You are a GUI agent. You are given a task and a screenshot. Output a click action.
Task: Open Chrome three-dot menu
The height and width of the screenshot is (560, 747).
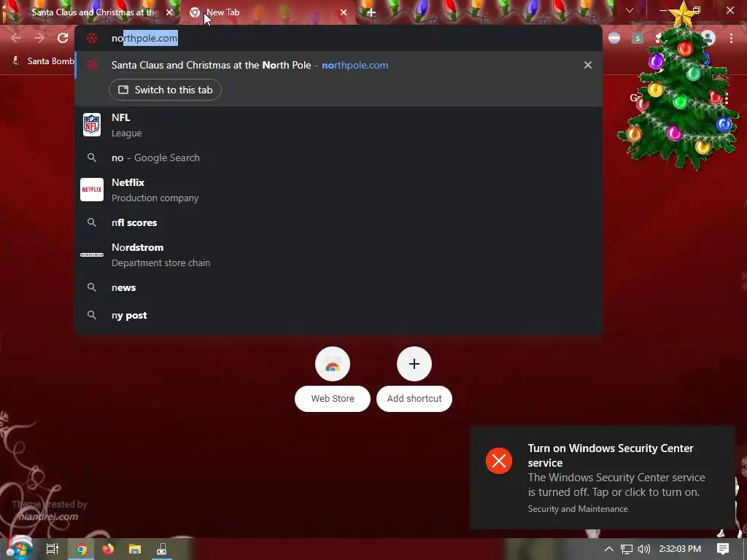coord(731,39)
